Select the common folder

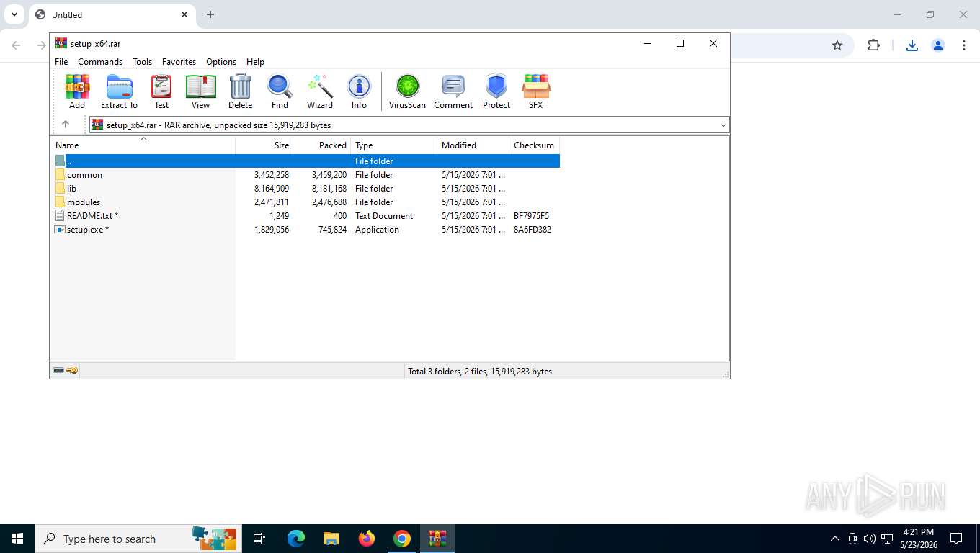click(x=84, y=175)
